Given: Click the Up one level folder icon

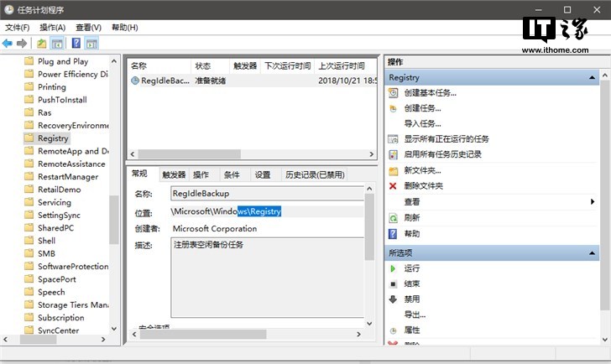Looking at the screenshot, I should [x=42, y=44].
